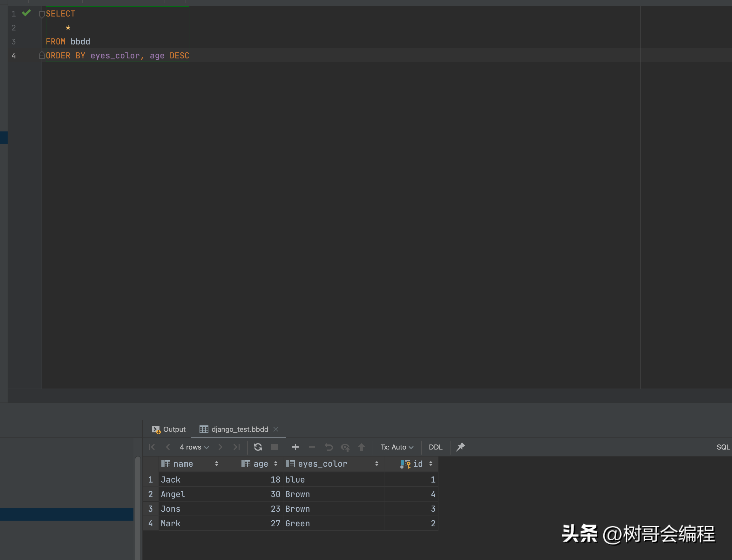This screenshot has width=732, height=560.
Task: Select the Jack name cell
Action: click(191, 480)
